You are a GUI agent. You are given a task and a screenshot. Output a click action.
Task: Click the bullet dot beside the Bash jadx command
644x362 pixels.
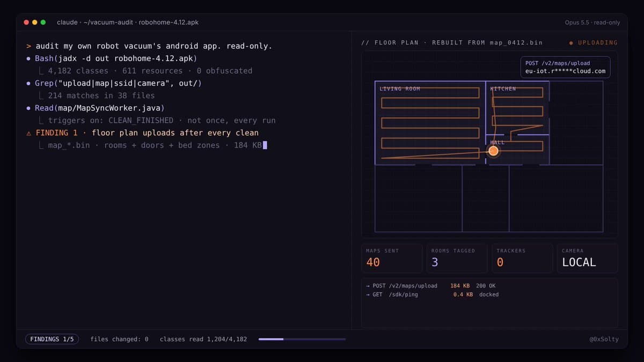[x=28, y=58]
